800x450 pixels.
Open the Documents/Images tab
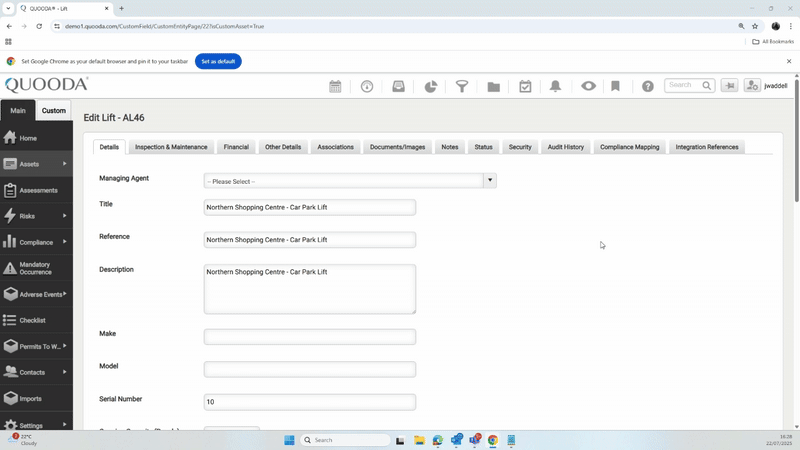coord(397,147)
